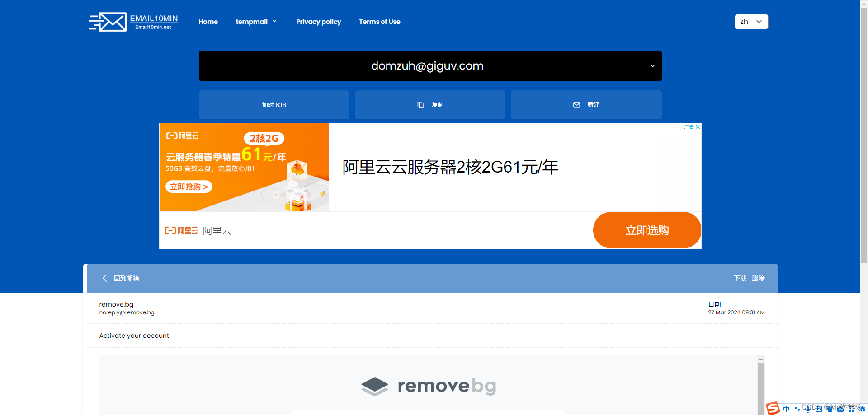Click the Aliyun orange banner image
The image size is (868, 415).
[244, 167]
